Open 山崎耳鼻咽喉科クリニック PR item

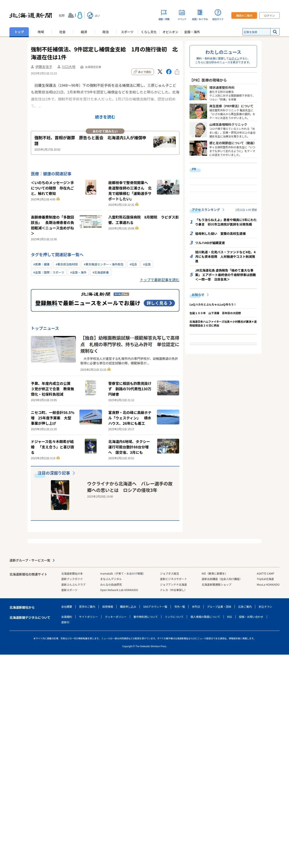tap(223, 130)
